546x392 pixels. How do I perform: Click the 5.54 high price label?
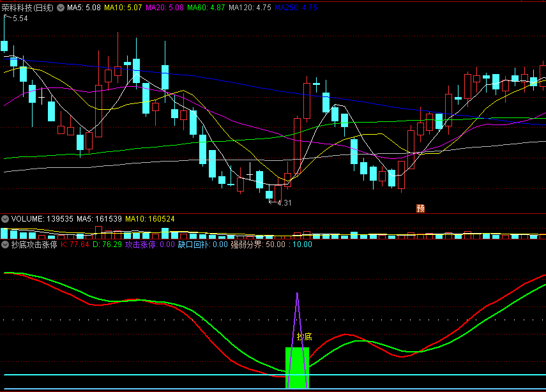20,19
